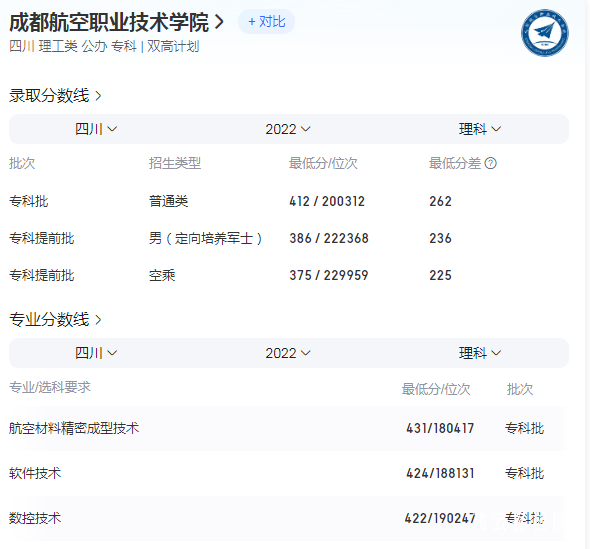Click the 专业/选科要求 column header
Screen dimensions: 590x549
coord(50,387)
